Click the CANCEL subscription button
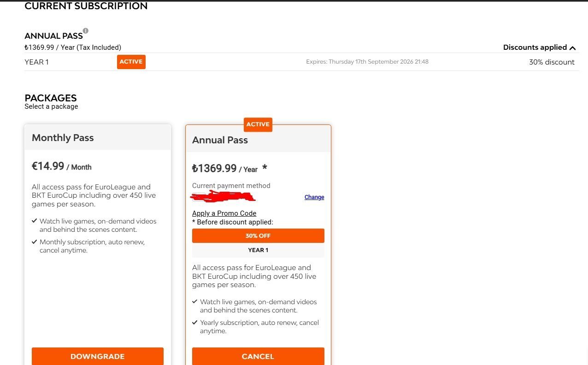This screenshot has width=588, height=365. pos(258,356)
